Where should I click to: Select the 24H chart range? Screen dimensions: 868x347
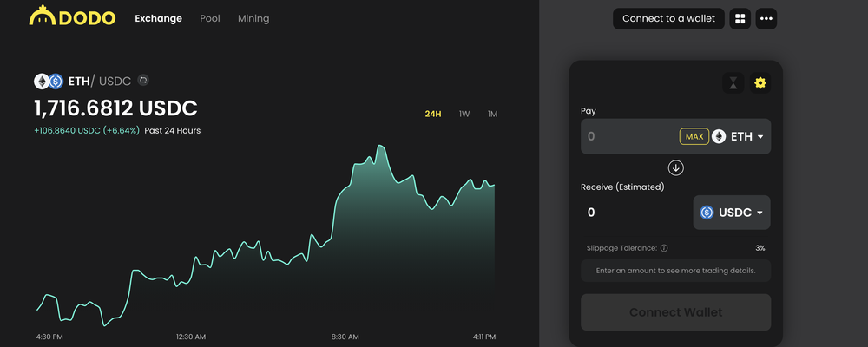[x=433, y=114]
